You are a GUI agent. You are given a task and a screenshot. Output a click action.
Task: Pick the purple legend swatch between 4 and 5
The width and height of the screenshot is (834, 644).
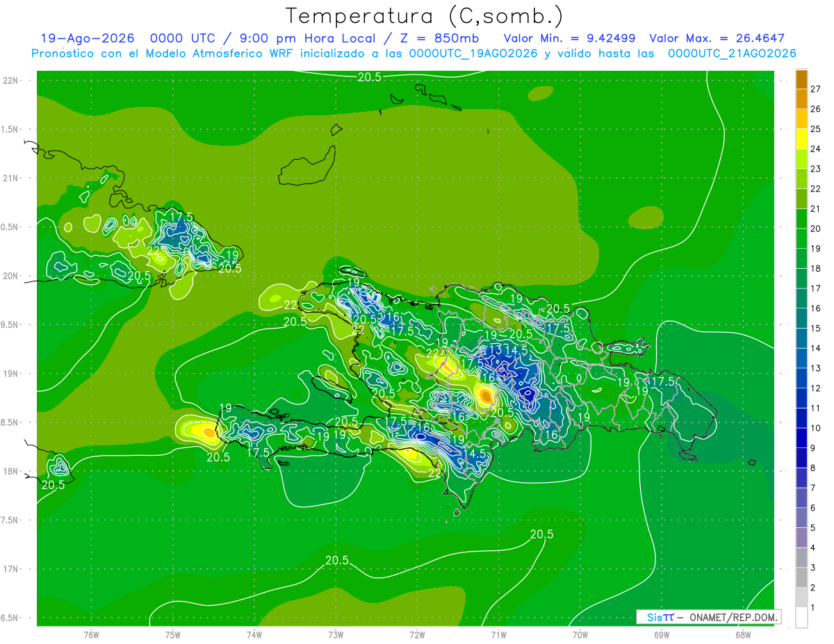(x=801, y=538)
